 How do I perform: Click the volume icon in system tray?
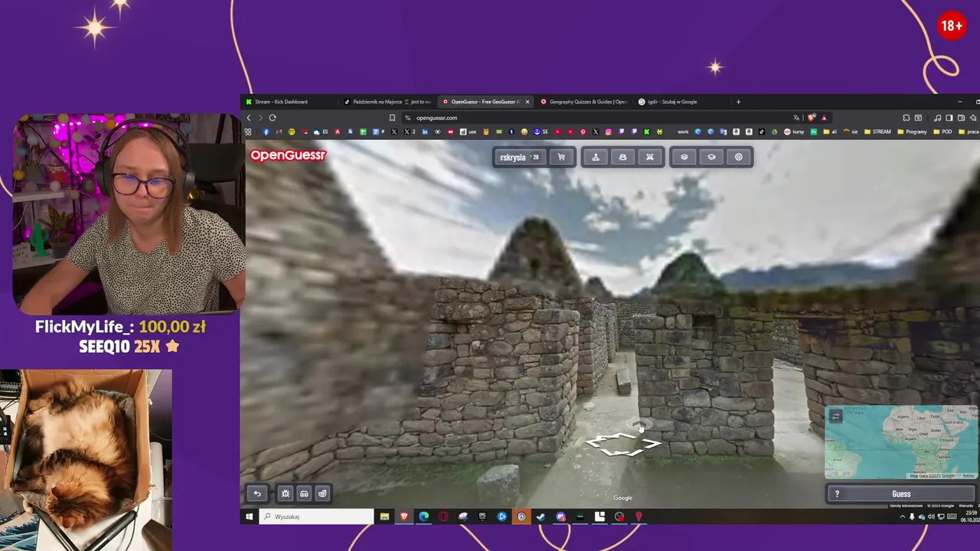931,517
